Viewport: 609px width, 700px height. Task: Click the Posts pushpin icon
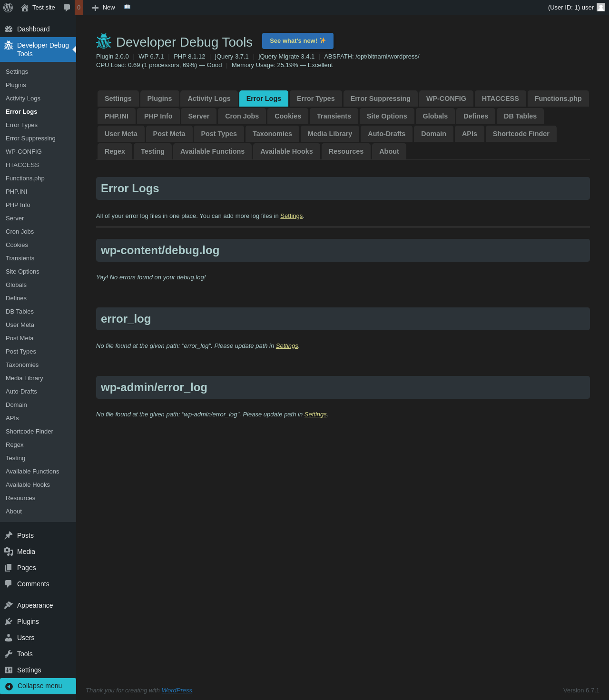tap(9, 535)
